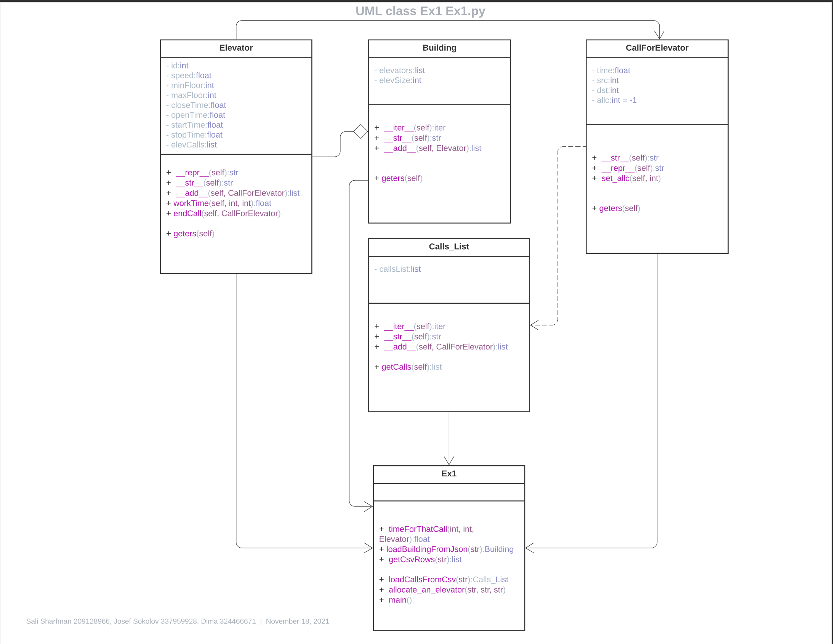Select the Ex1 class box
The width and height of the screenshot is (833, 644).
pyautogui.click(x=449, y=474)
